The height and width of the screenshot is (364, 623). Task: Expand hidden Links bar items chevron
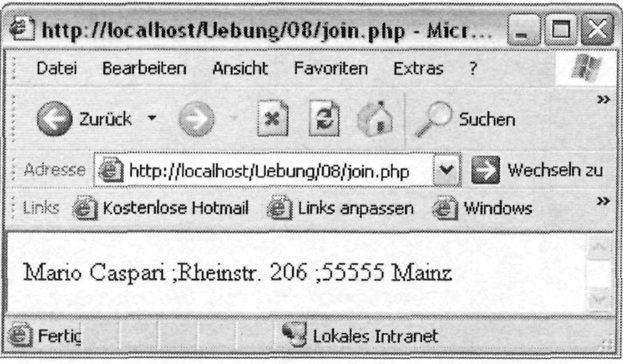[x=603, y=201]
